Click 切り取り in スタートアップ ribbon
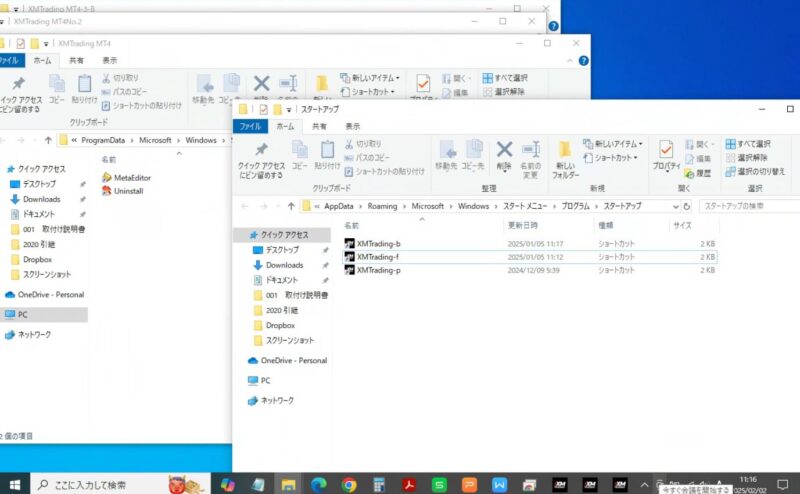The height and width of the screenshot is (494, 800). tap(363, 144)
